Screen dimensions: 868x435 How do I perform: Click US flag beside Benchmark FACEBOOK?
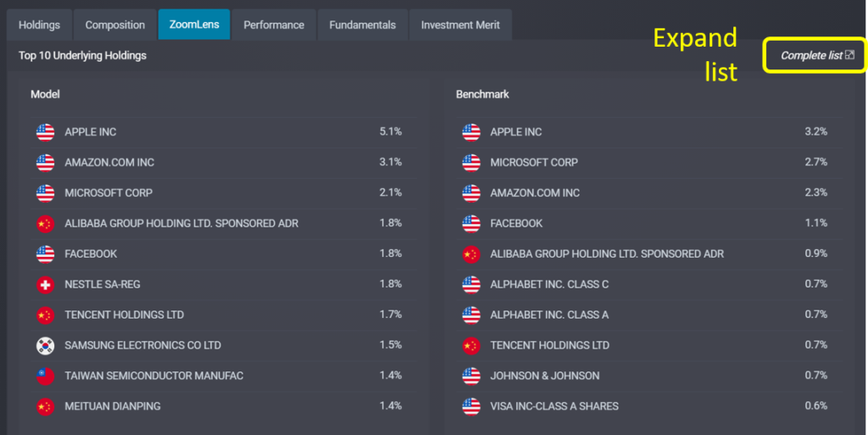[x=471, y=224]
